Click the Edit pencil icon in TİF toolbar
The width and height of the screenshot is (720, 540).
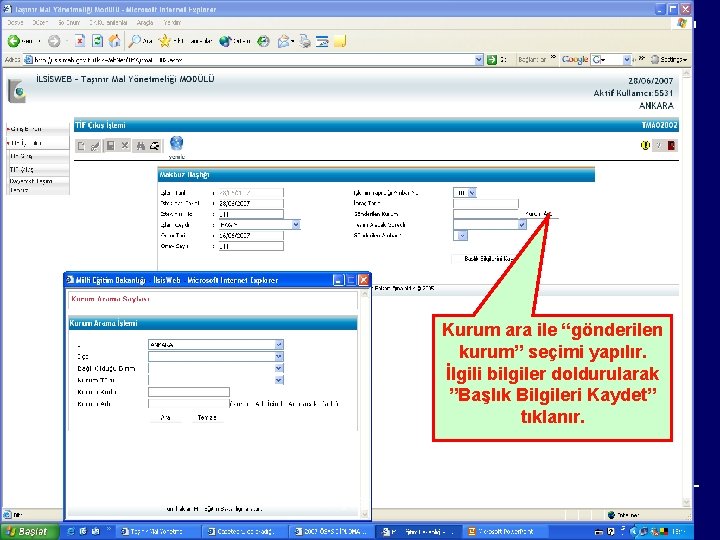point(95,146)
